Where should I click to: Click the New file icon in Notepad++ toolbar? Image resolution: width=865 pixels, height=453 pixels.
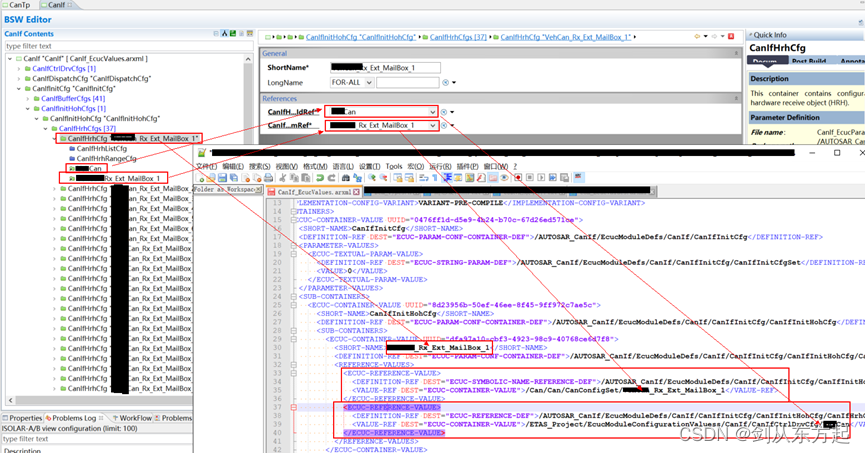click(x=199, y=178)
